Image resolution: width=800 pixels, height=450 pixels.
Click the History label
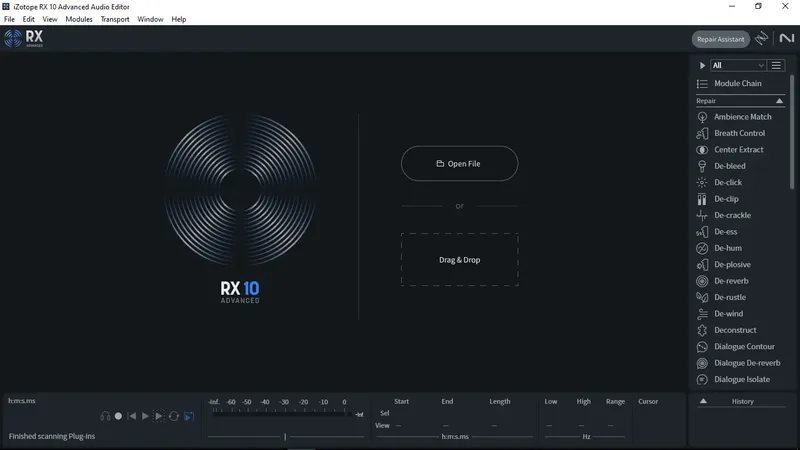742,402
